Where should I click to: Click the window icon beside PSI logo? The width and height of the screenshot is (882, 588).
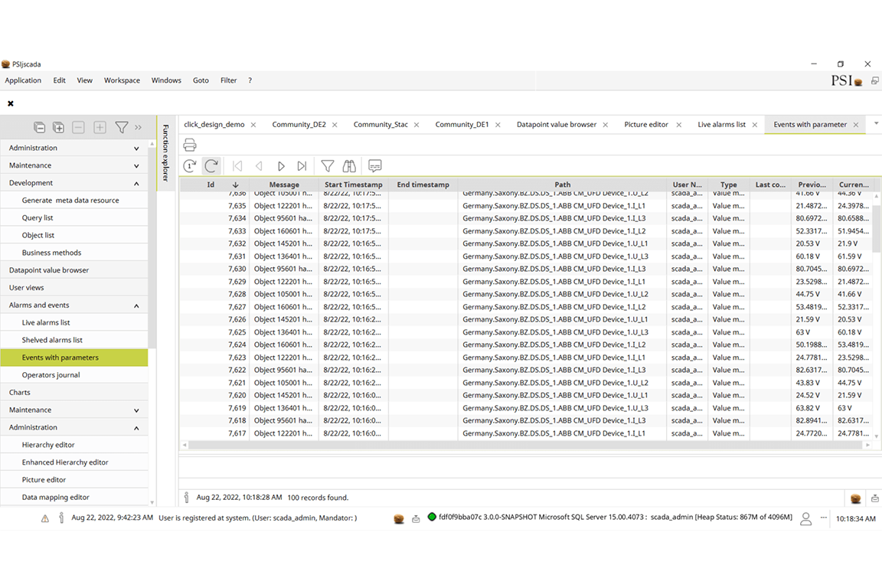(x=874, y=81)
